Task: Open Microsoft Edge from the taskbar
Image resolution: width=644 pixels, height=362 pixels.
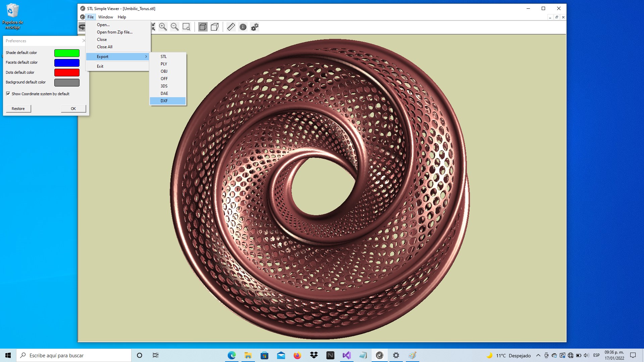Action: click(x=232, y=355)
